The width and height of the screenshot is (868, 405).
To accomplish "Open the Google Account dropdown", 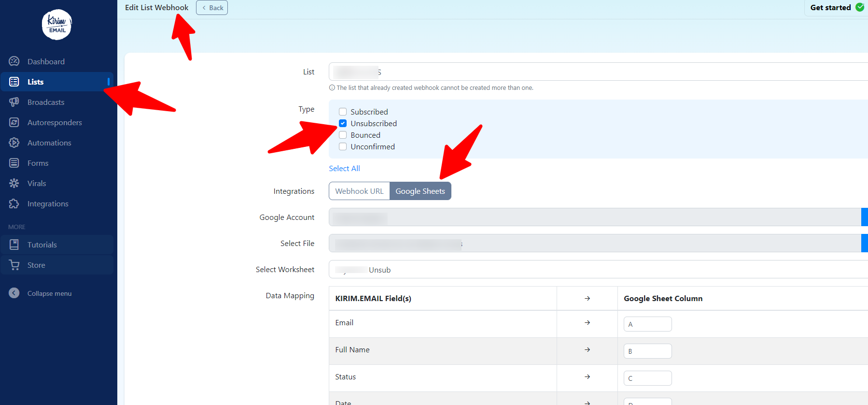I will 598,217.
